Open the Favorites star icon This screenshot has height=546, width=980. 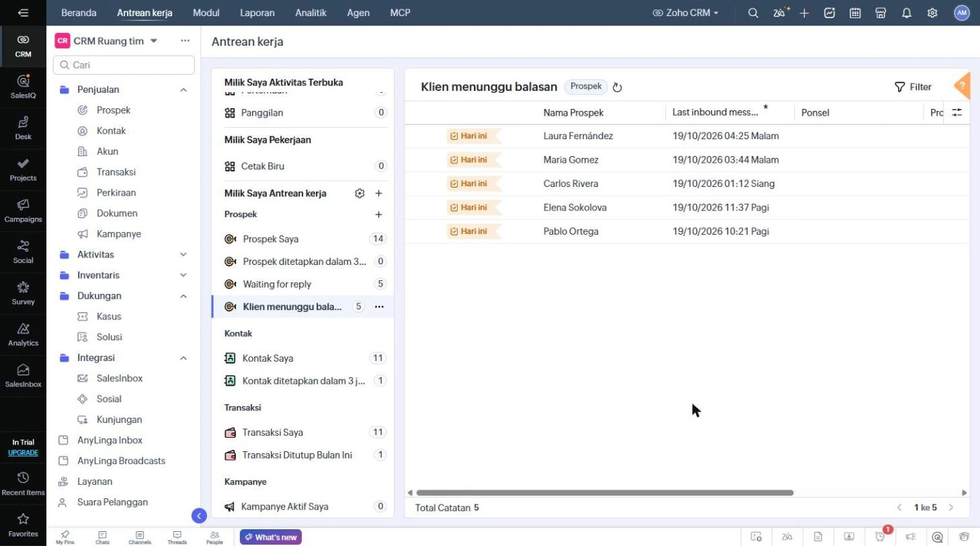(x=23, y=524)
